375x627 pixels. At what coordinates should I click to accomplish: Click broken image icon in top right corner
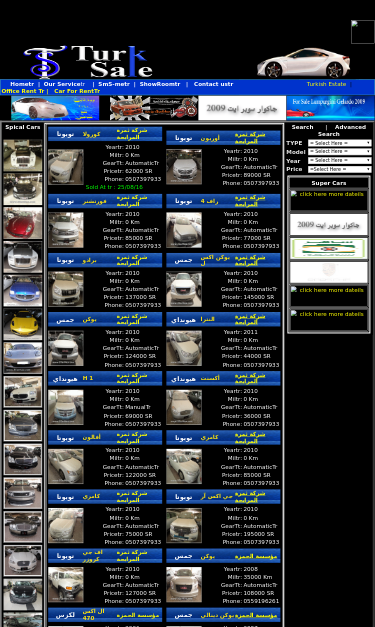click(x=362, y=32)
